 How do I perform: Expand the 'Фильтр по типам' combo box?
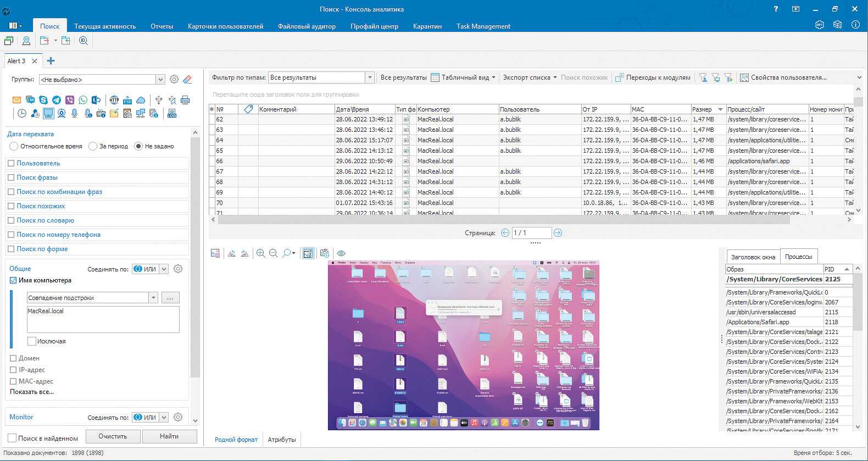click(x=370, y=77)
